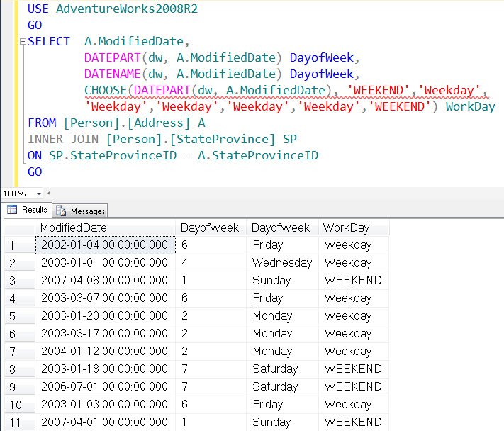Screen dimensions: 504x431
Task: Click the [Address] table name in the query
Action: [x=159, y=123]
